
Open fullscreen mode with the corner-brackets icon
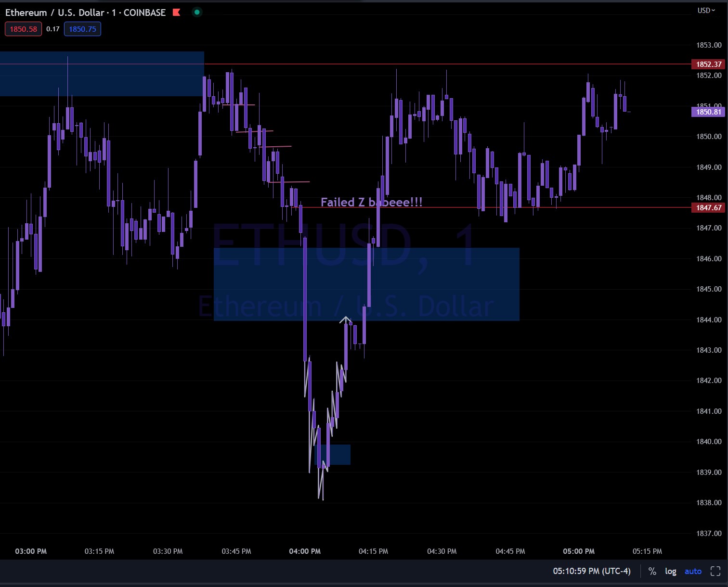tap(715, 571)
